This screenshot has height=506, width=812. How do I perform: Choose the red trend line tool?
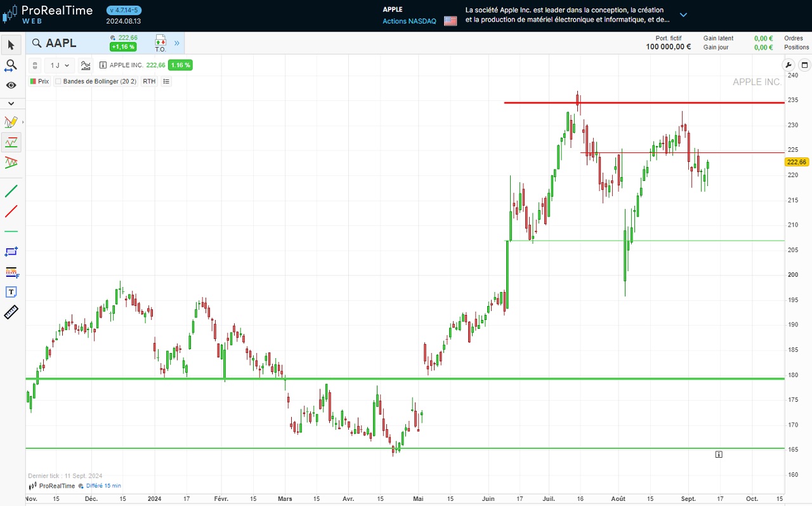pos(11,211)
